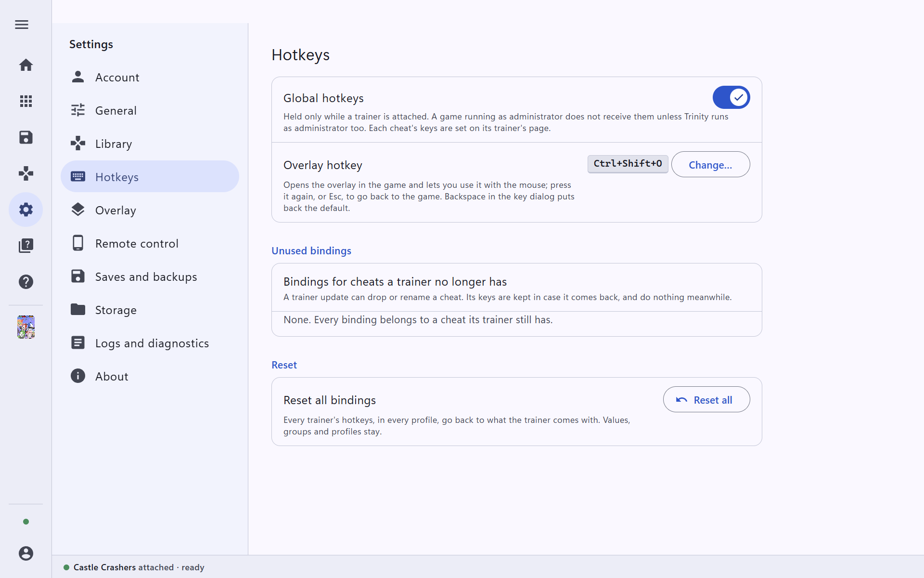This screenshot has height=578, width=924.
Task: Open Storage settings
Action: point(150,310)
